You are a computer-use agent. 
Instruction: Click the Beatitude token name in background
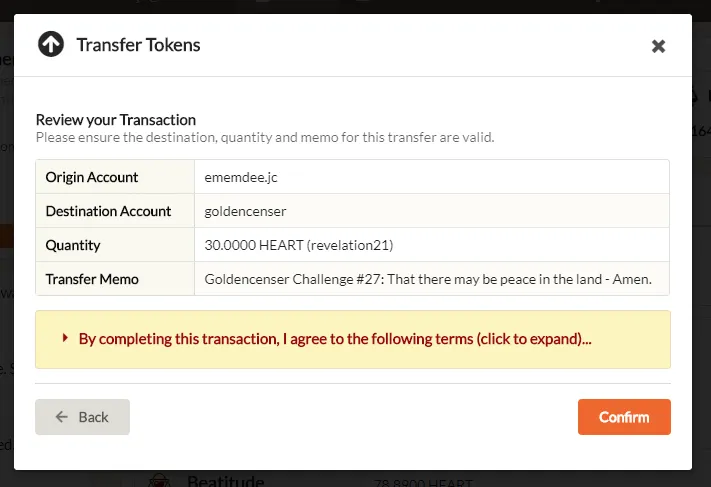click(225, 481)
